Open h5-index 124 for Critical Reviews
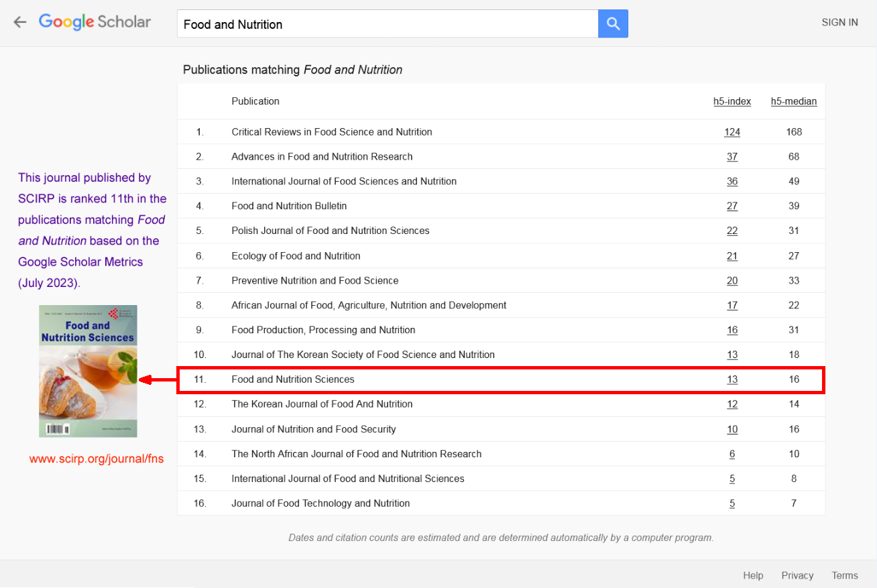The image size is (877, 588). 732,132
